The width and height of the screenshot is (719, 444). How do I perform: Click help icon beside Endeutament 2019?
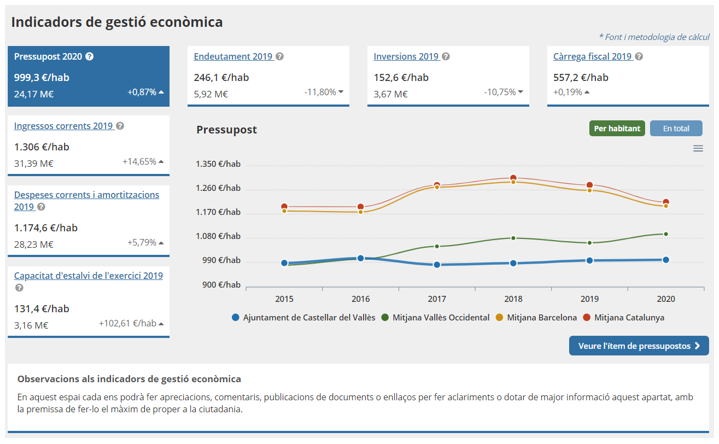tap(280, 57)
